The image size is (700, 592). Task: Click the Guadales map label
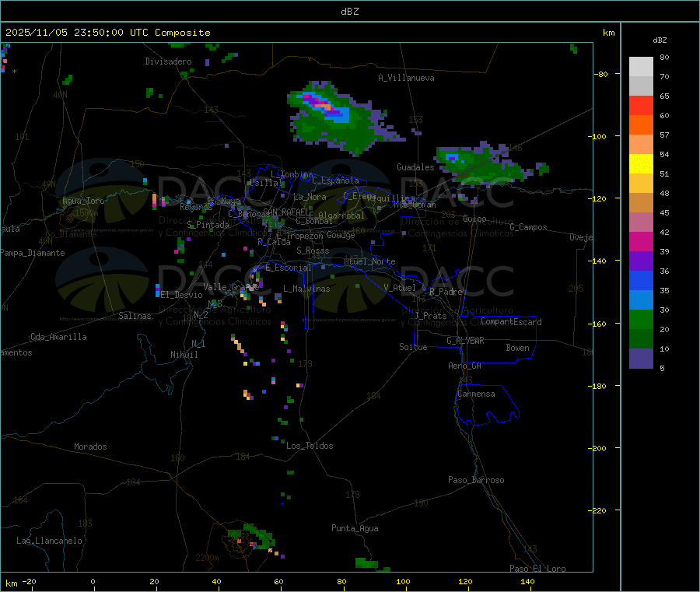(415, 167)
